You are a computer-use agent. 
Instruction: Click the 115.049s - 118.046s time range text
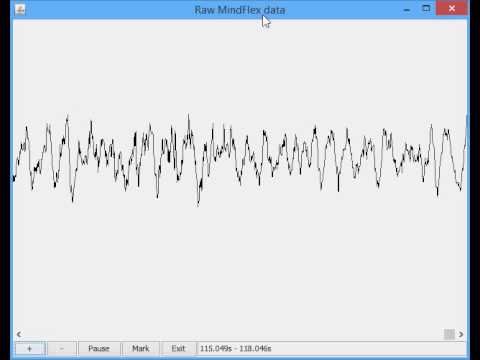236,348
